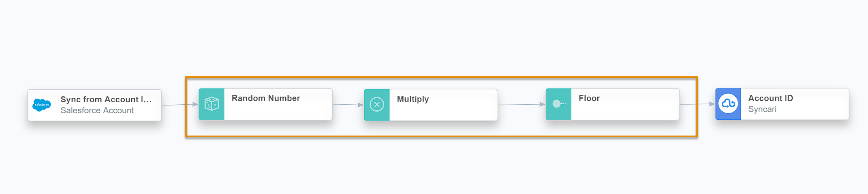Click arrowhead entering the Floor node
Screen dimensions: 868x194
[543, 104]
